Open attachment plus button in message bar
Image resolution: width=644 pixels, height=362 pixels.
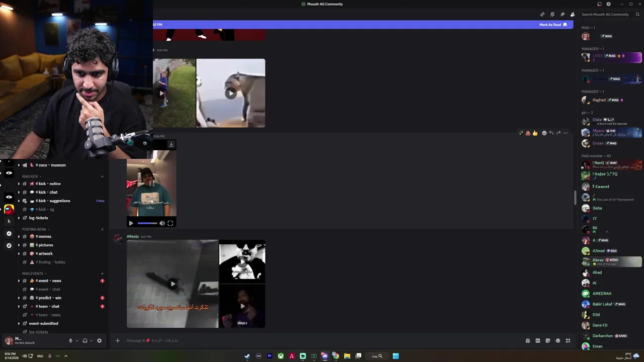pos(117,340)
